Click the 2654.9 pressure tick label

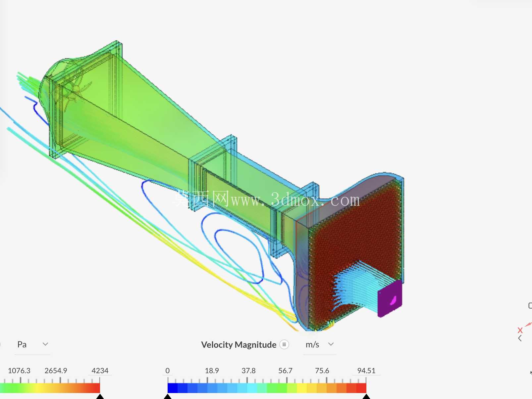pyautogui.click(x=56, y=371)
